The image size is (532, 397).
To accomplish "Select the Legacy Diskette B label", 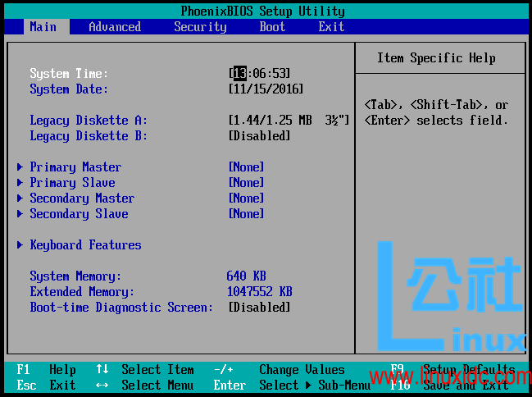I will 89,136.
